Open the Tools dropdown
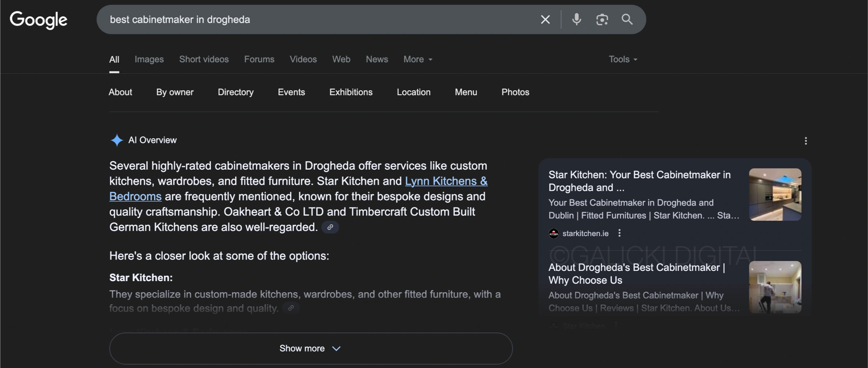868x368 pixels. [622, 59]
